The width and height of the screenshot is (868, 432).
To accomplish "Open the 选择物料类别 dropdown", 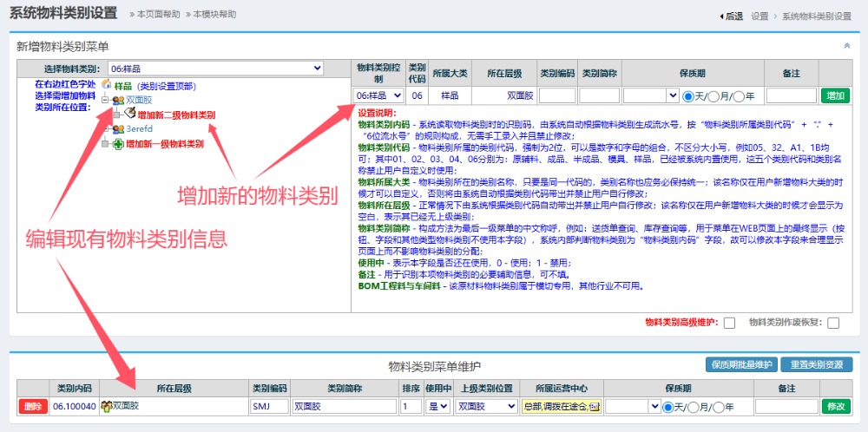I will pos(214,69).
